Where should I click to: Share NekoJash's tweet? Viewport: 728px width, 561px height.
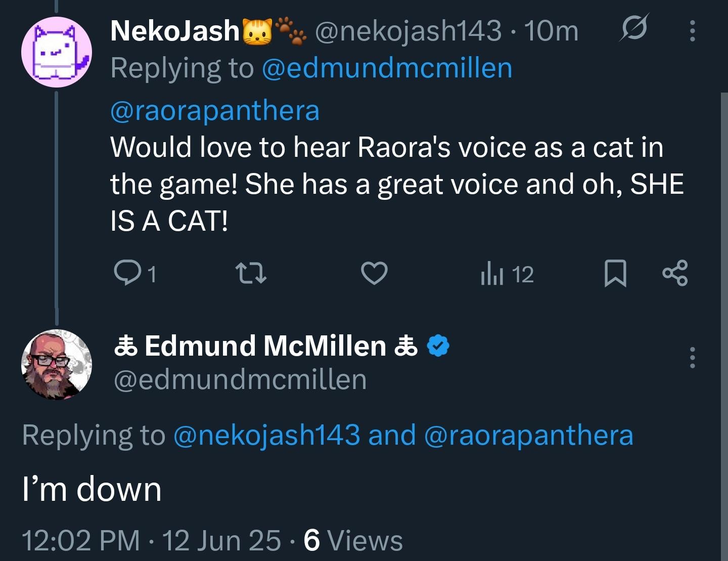[x=675, y=273]
